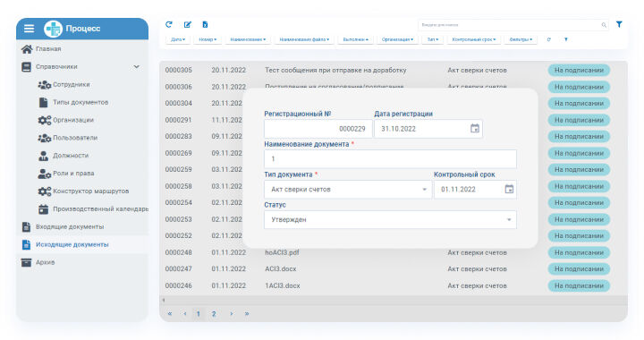Open Типы документов in the sidebar
644x340 pixels.
click(x=80, y=102)
